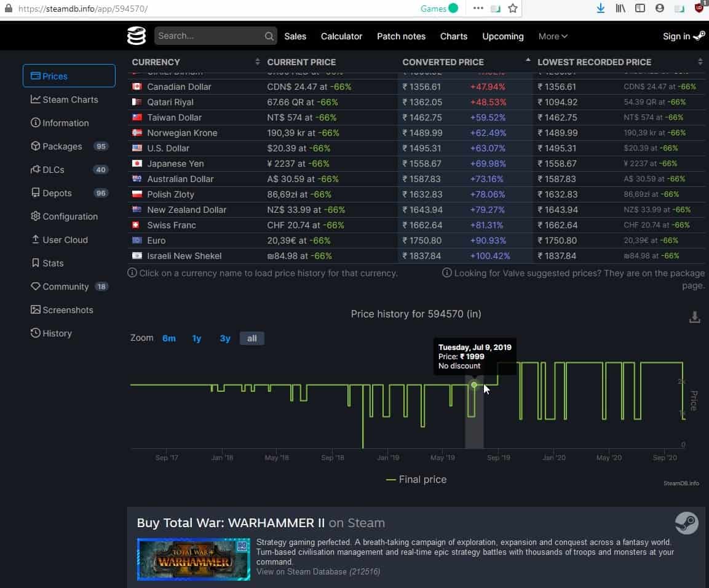Viewport: 709px width, 588px height.
Task: Download the price history chart via the download icon
Action: [x=695, y=316]
